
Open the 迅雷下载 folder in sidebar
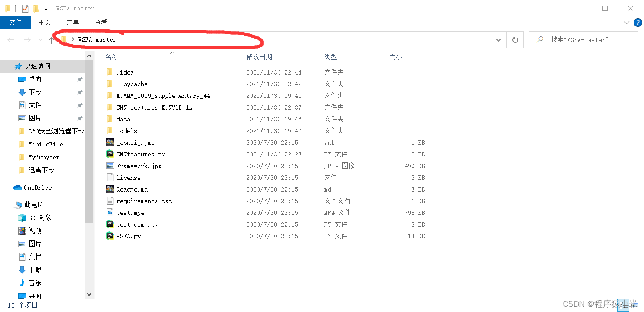coord(42,170)
